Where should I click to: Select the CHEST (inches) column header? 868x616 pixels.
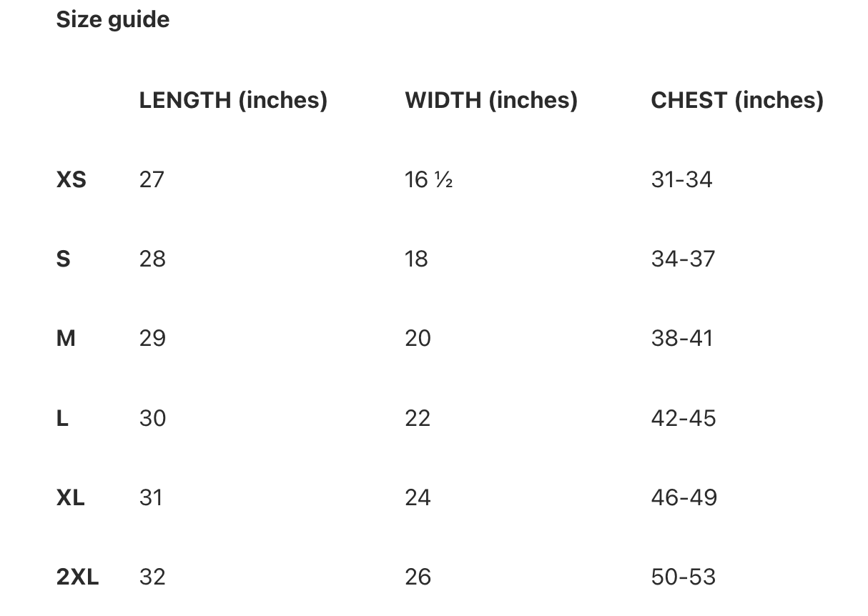point(737,100)
